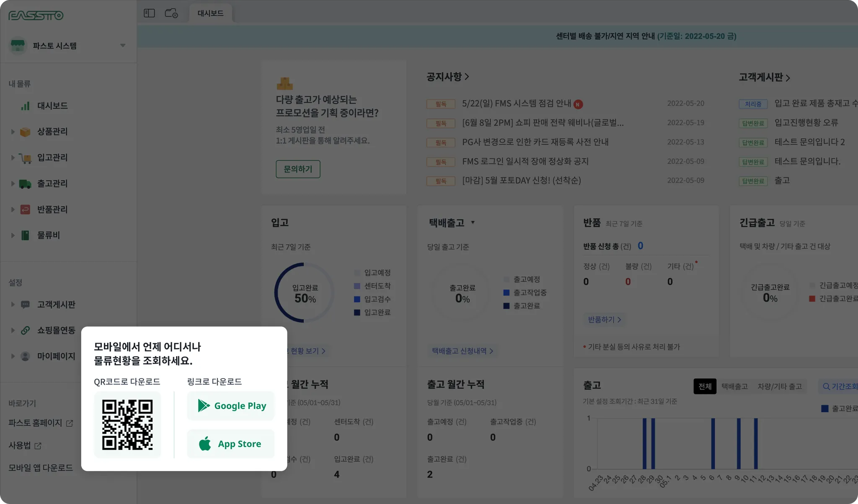This screenshot has width=858, height=504.
Task: Select the 전체 toggle in the 출고 chart
Action: [705, 386]
